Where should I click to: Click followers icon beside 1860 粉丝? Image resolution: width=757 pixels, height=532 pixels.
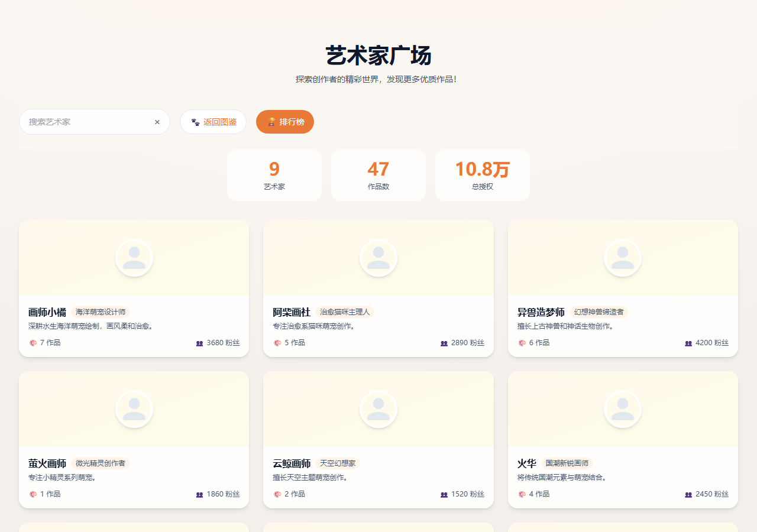(x=199, y=494)
